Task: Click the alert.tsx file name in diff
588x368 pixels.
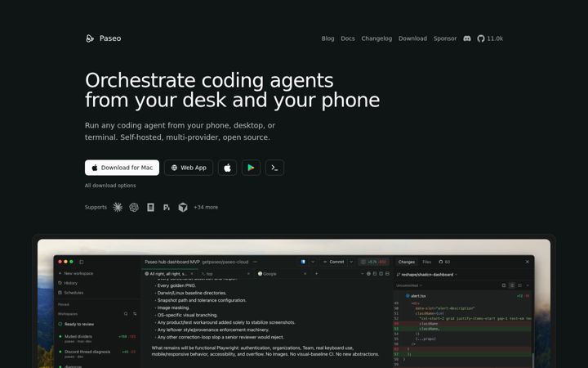Action: (418, 296)
